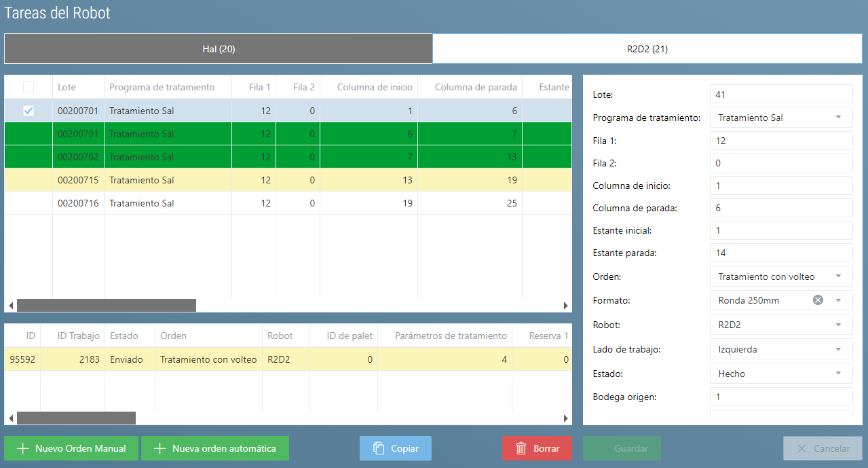The image size is (868, 468).
Task: Click the plus icon on Nueva orden automática
Action: pyautogui.click(x=160, y=448)
